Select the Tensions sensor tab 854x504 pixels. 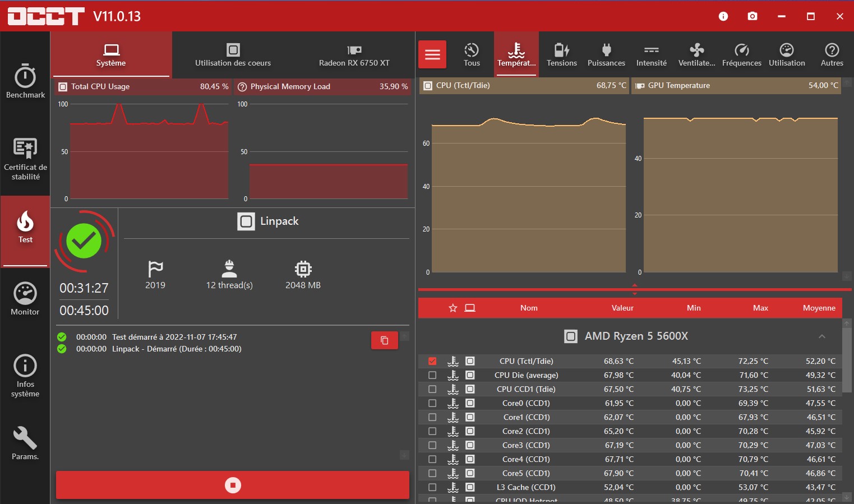(x=561, y=54)
